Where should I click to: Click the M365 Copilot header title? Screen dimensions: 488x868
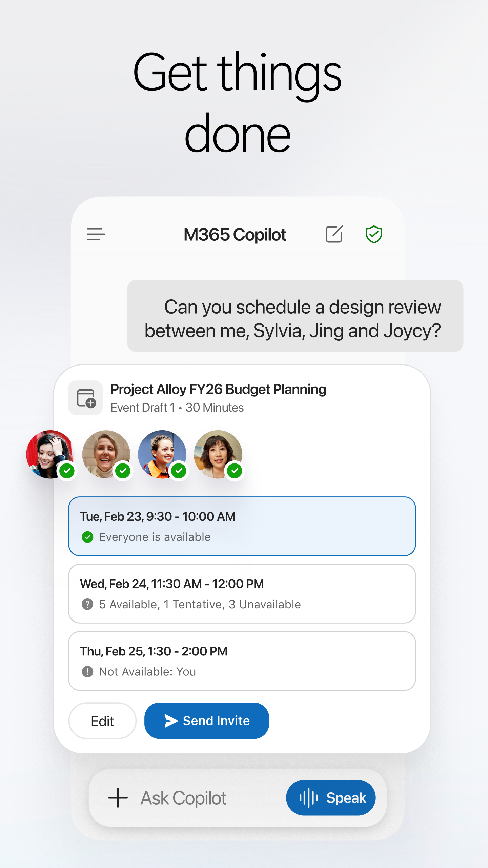[x=235, y=235]
